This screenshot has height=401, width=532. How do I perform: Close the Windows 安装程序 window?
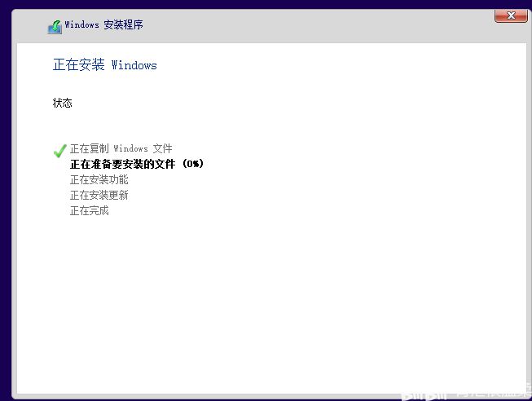(x=511, y=15)
